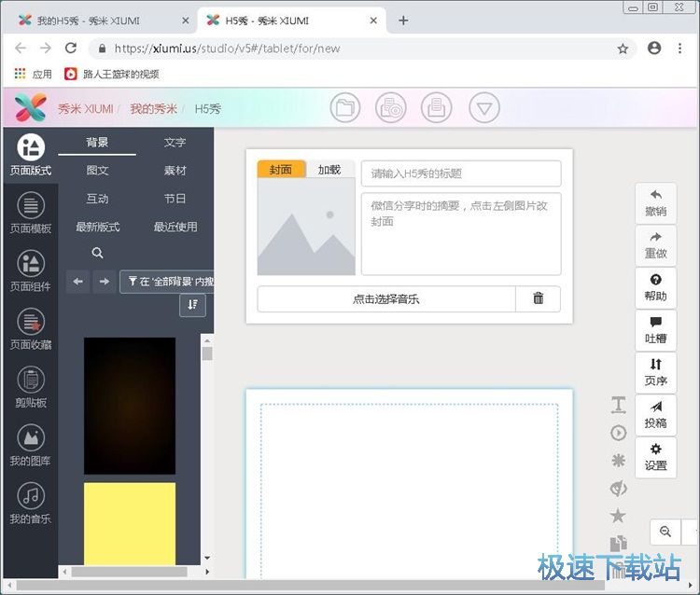Choose the yellow background thumbnail
Viewport: 700px width, 595px height.
pos(130,523)
